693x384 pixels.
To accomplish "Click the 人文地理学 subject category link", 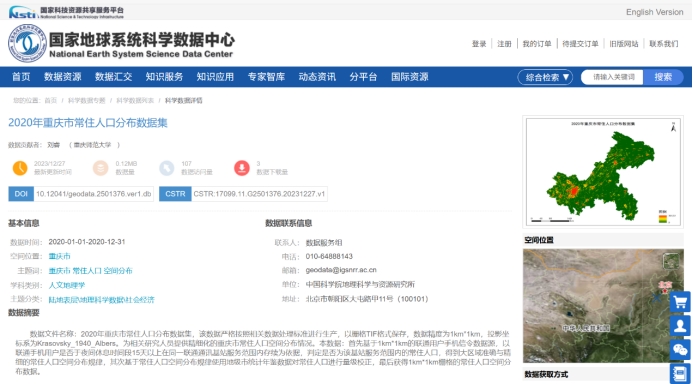I will [67, 285].
